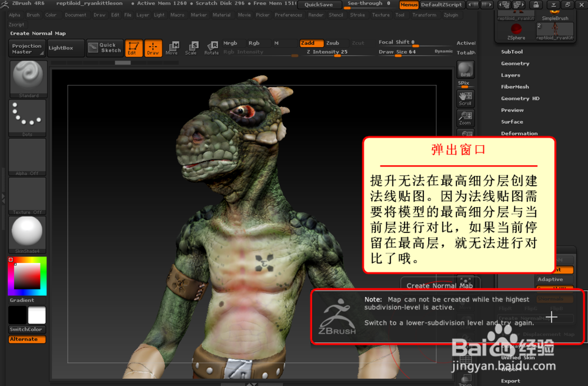
Task: Open the Material menu
Action: click(222, 15)
